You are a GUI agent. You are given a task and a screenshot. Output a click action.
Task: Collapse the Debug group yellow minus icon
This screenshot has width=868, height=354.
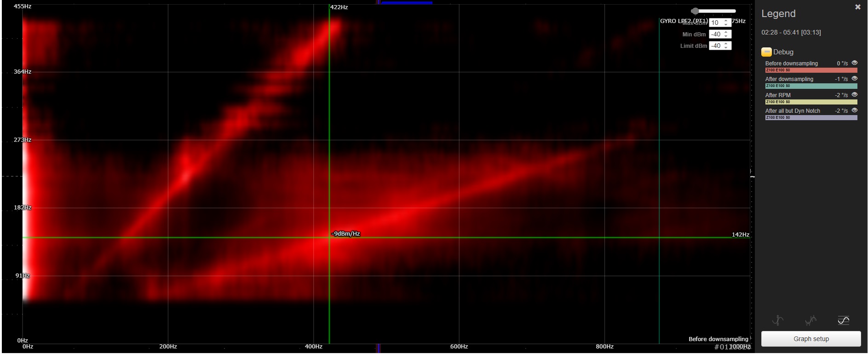766,52
